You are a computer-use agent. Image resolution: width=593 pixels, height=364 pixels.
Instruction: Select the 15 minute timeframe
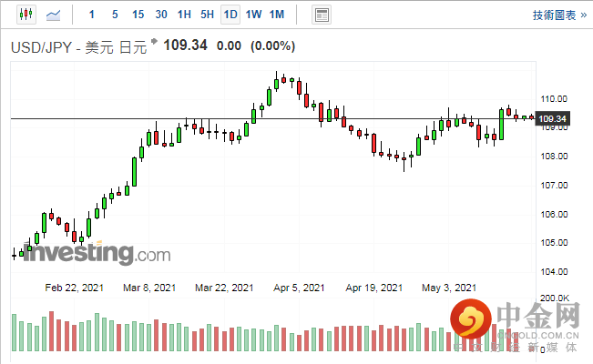click(x=138, y=15)
